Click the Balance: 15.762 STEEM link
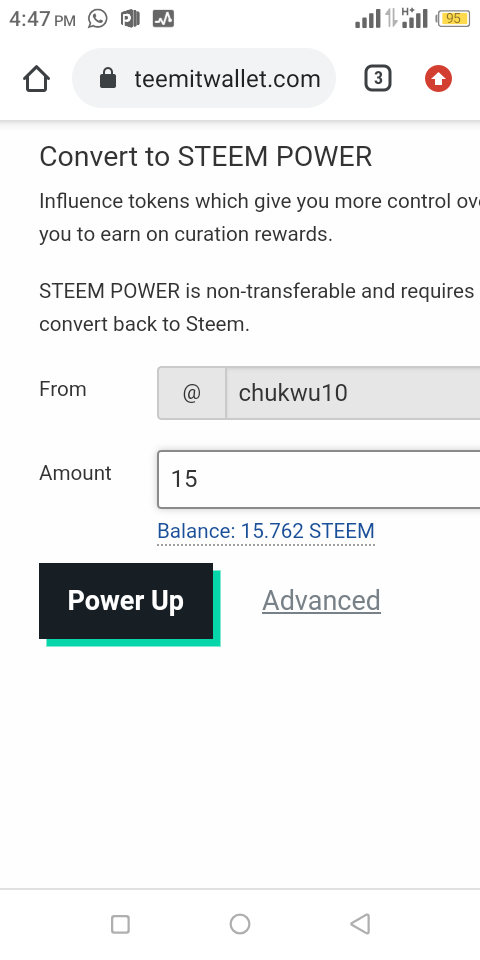The image size is (480, 960). pyautogui.click(x=266, y=531)
